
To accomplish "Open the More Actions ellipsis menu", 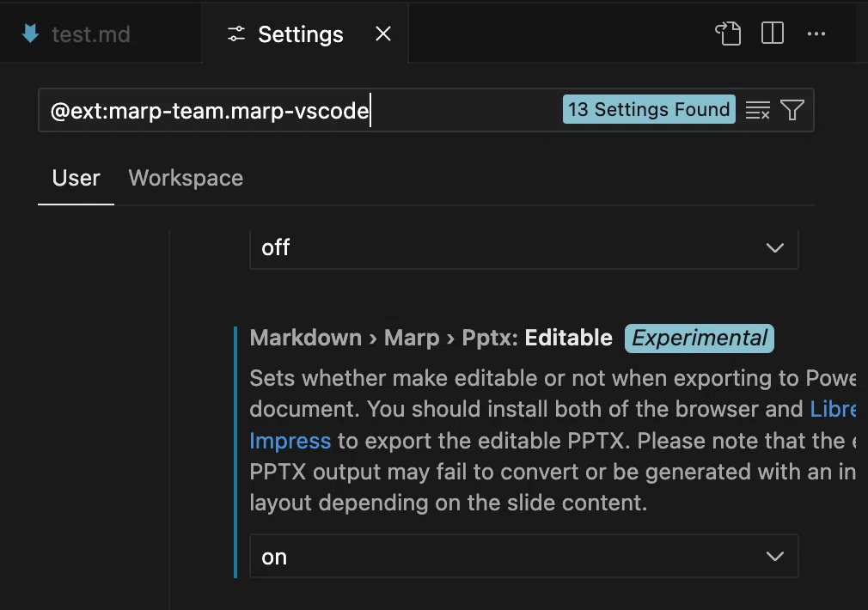I will pos(816,34).
